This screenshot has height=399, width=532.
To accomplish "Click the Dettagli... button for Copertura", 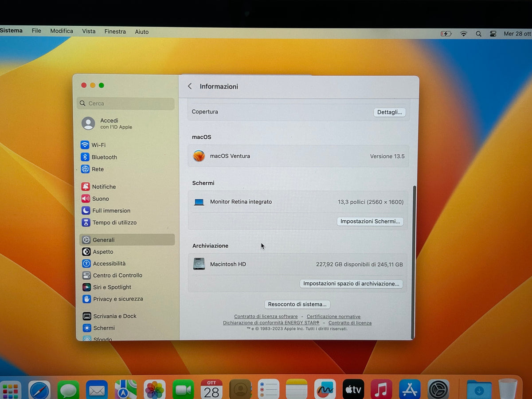I will pos(389,112).
